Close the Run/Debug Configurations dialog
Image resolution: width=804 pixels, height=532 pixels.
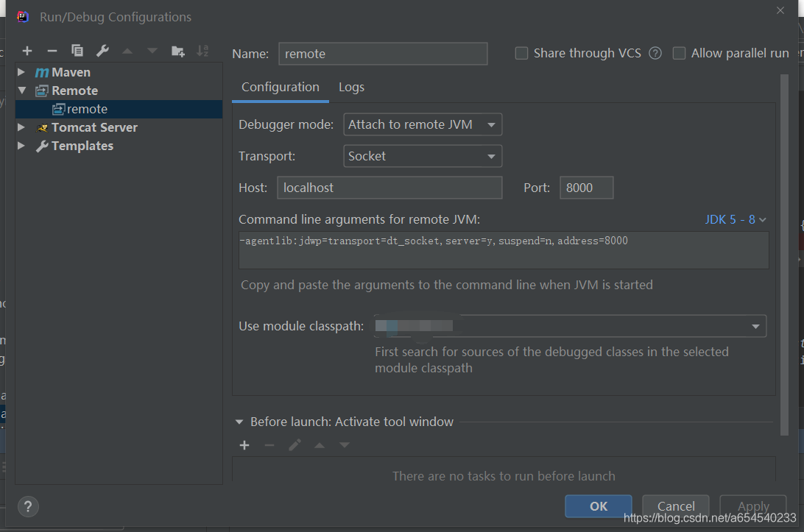click(x=780, y=10)
